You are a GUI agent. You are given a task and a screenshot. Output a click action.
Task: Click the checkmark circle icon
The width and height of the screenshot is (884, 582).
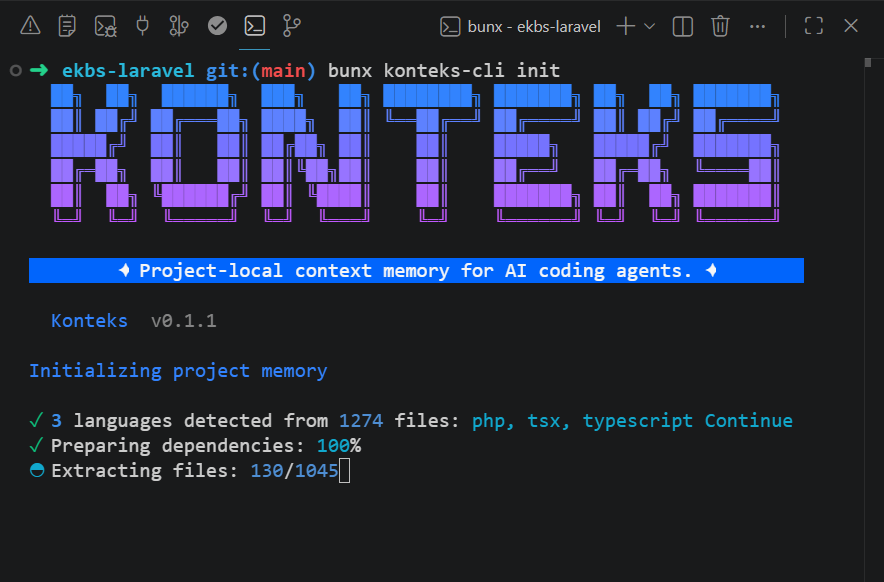point(218,26)
